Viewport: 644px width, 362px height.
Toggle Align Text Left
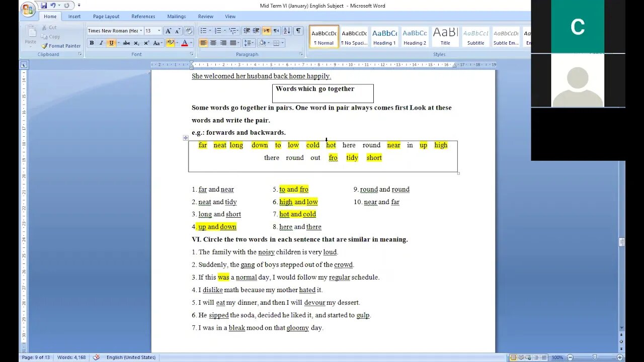(204, 43)
